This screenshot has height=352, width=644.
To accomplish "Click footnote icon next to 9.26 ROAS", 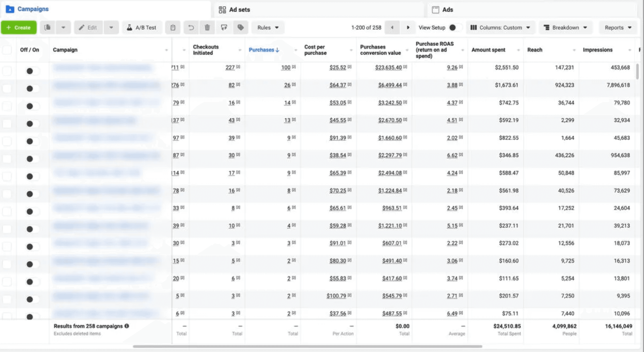I will click(x=461, y=67).
